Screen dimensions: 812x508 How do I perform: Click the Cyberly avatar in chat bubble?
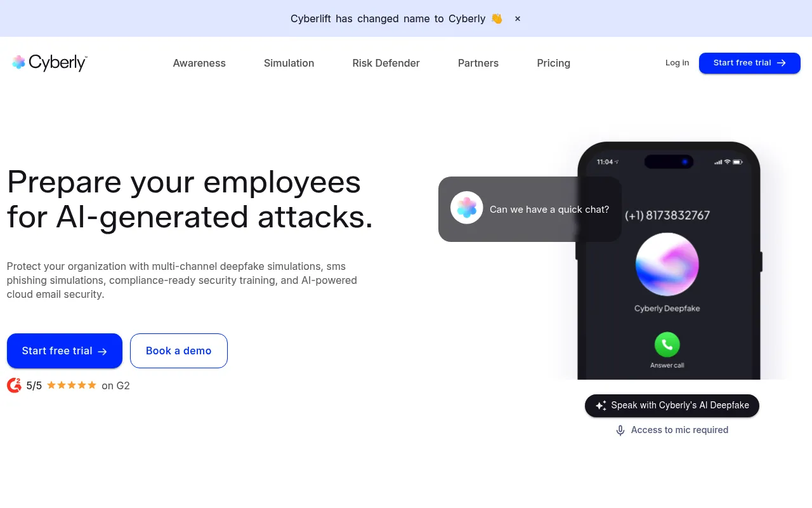(x=467, y=208)
